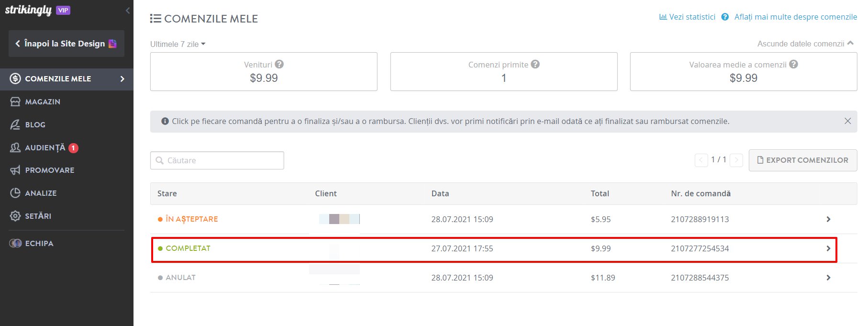Screen dimensions: 868x326
Task: Expand order 2107288544375 with its arrow
Action: [x=828, y=278]
